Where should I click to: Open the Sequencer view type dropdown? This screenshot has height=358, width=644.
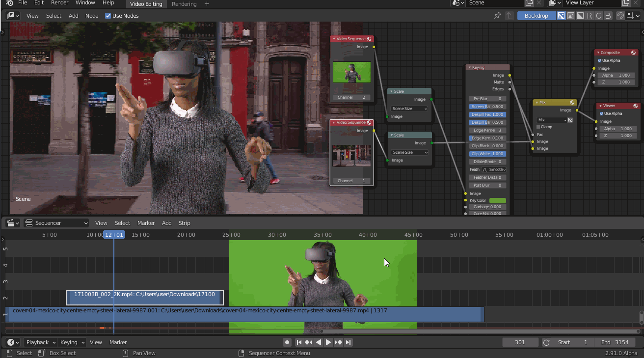tap(56, 223)
